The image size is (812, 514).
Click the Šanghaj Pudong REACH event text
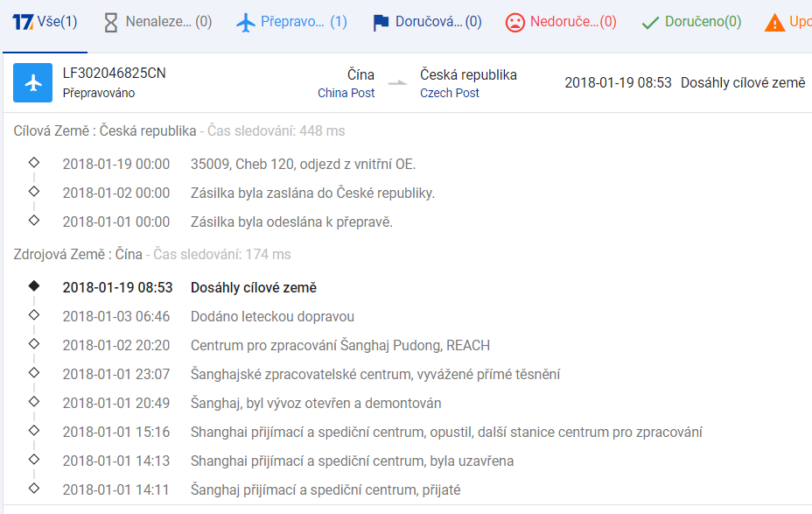(340, 345)
